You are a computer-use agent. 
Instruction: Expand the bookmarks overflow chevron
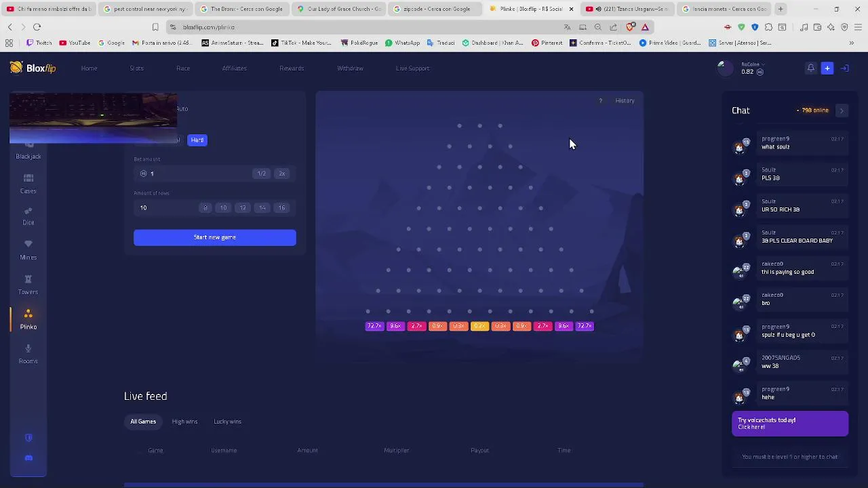[852, 43]
